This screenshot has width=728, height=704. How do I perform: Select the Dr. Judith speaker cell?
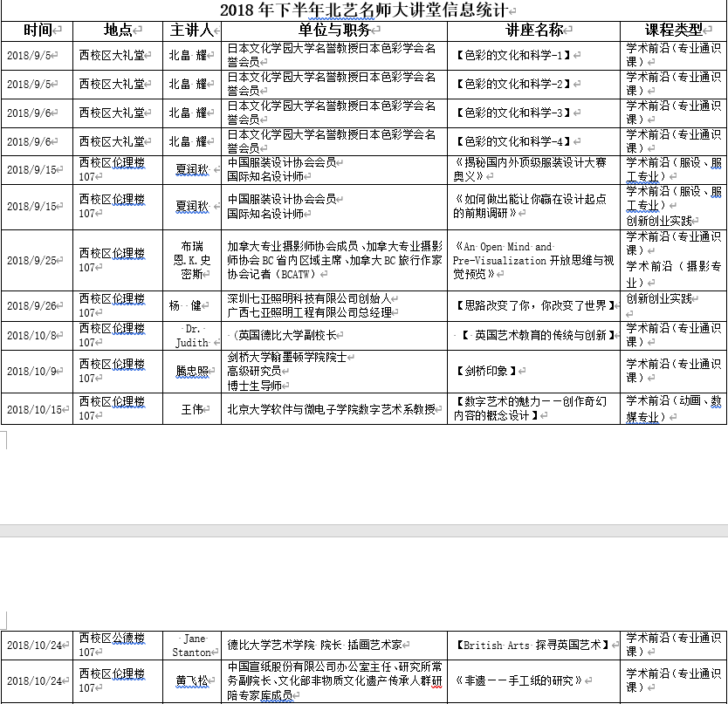point(192,336)
